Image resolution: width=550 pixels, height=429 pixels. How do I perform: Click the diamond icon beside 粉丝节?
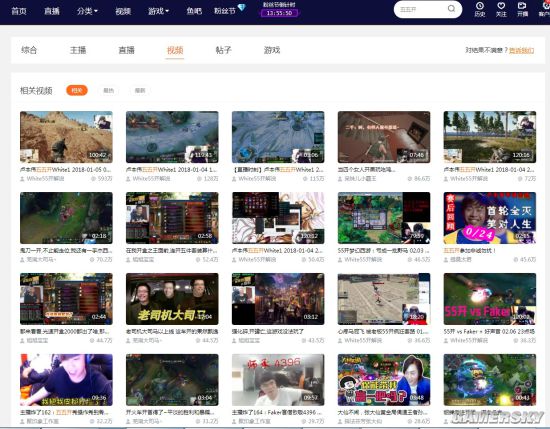coord(242,7)
